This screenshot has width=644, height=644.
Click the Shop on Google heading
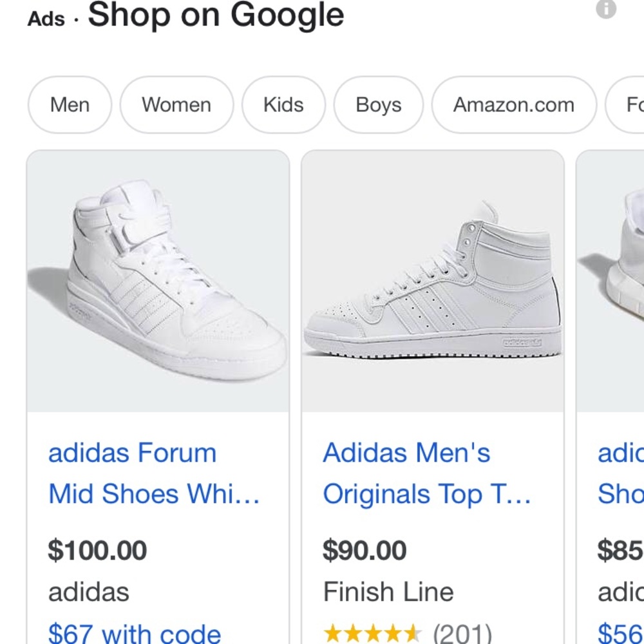[x=216, y=15]
